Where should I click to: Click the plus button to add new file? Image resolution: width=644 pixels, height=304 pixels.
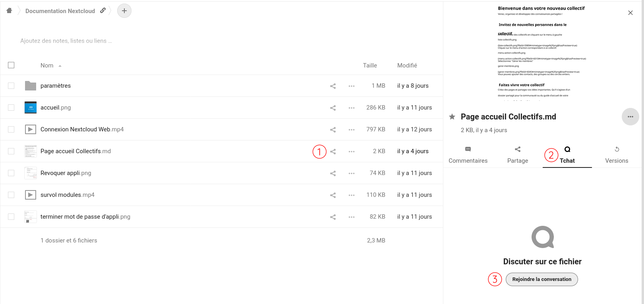coord(124,11)
